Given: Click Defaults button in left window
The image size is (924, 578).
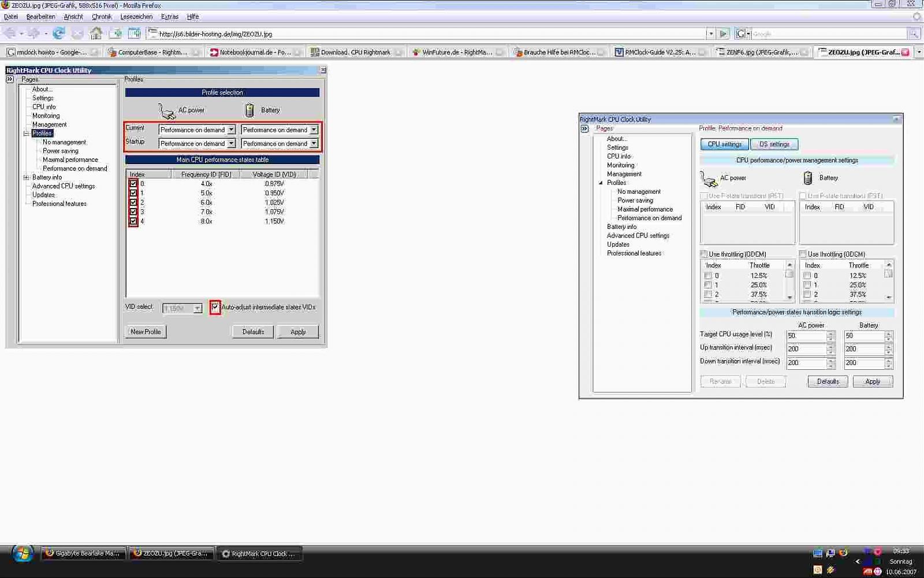Looking at the screenshot, I should 253,332.
